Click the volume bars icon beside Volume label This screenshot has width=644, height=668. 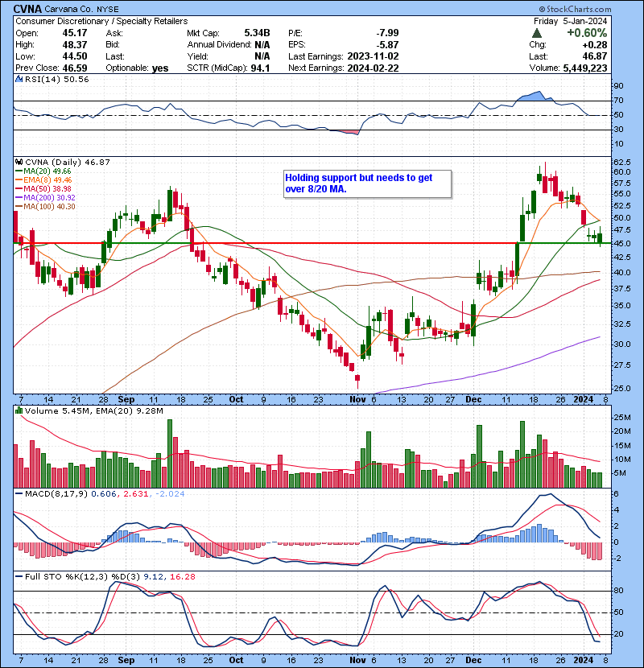19,410
